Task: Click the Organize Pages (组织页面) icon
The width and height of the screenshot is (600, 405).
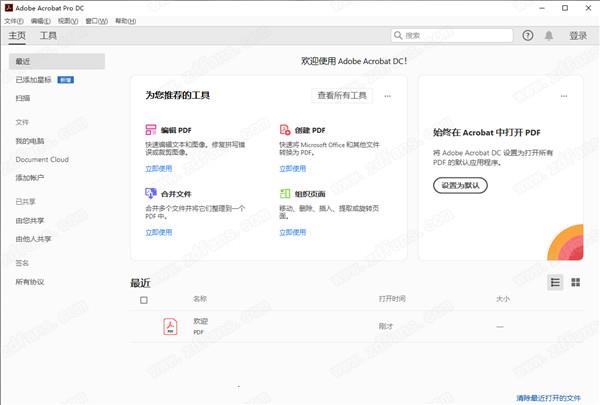Action: pos(285,193)
